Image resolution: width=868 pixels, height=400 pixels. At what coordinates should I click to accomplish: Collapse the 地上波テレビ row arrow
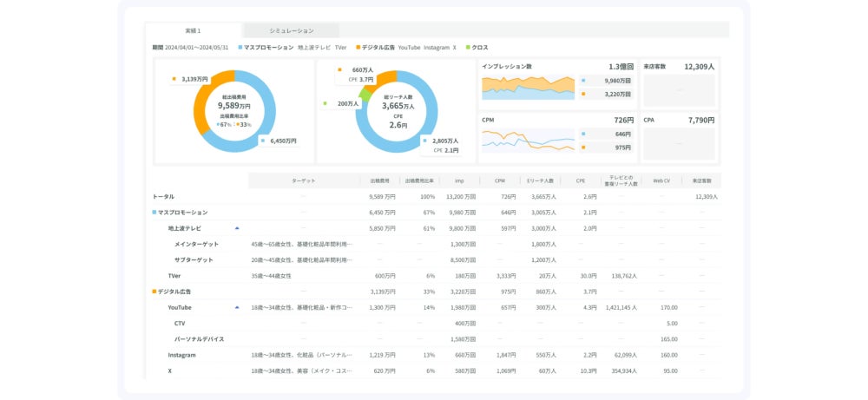237,228
